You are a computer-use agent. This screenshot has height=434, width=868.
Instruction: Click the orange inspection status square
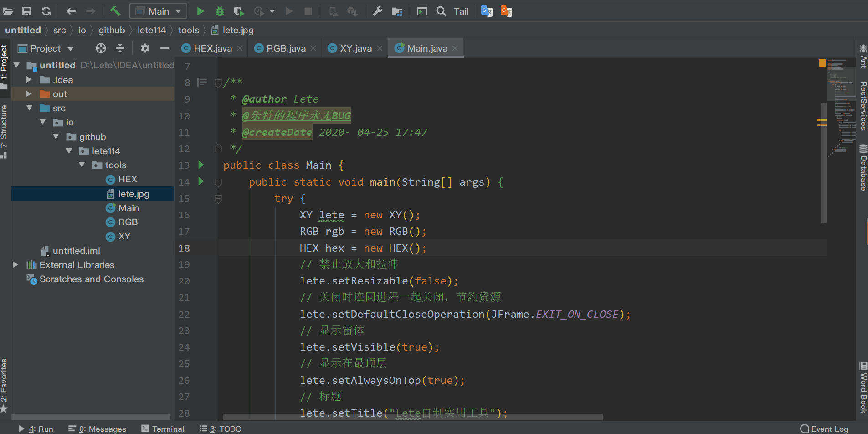[822, 63]
